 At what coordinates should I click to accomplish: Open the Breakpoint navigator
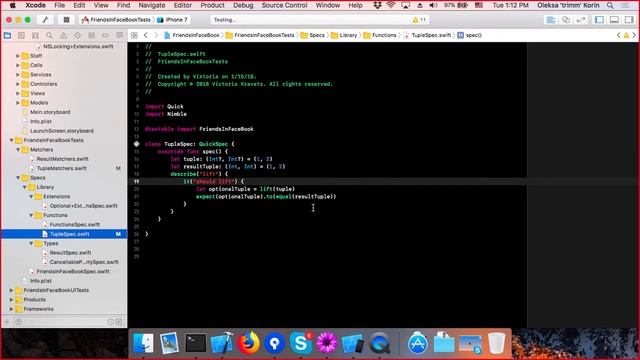pos(105,36)
